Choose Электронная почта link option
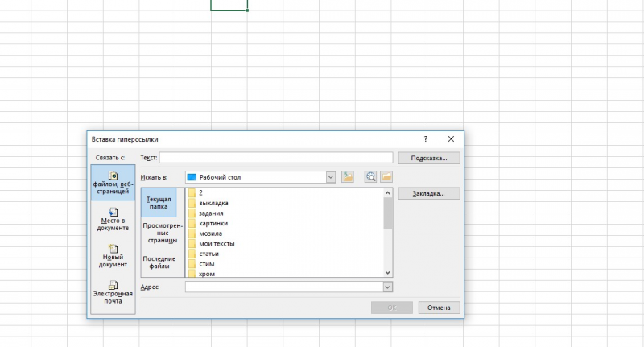Screen dimensions: 644x347 pyautogui.click(x=113, y=292)
